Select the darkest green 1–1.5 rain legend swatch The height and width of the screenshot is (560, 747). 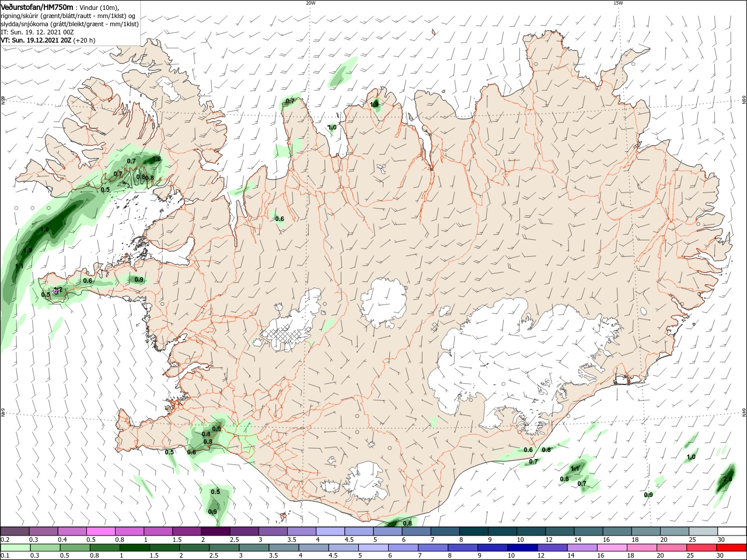click(135, 548)
